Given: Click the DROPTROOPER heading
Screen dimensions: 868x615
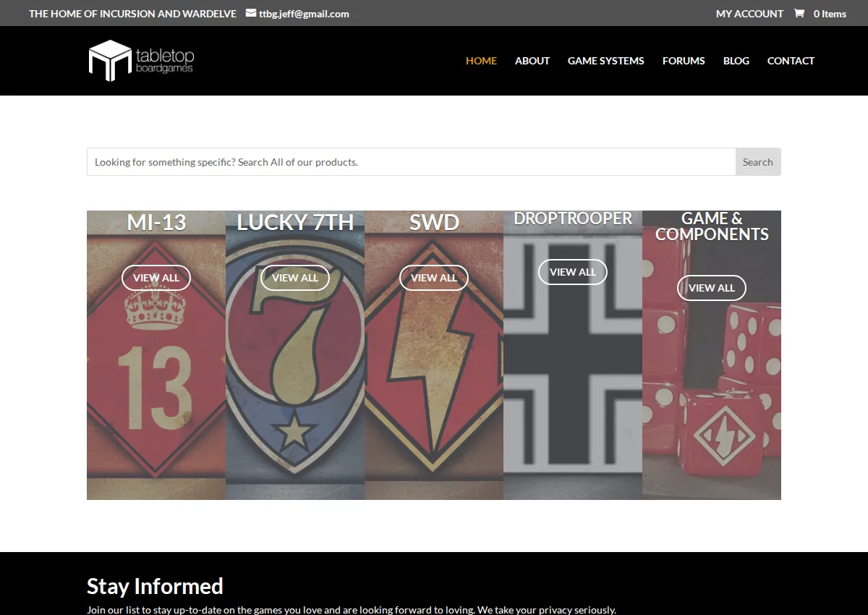Looking at the screenshot, I should (573, 219).
